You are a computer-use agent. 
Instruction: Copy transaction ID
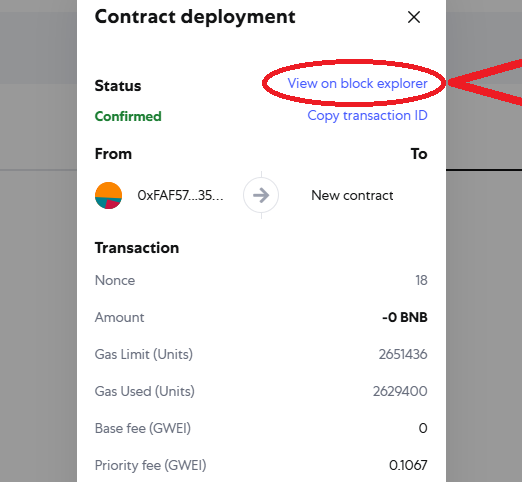(x=367, y=116)
